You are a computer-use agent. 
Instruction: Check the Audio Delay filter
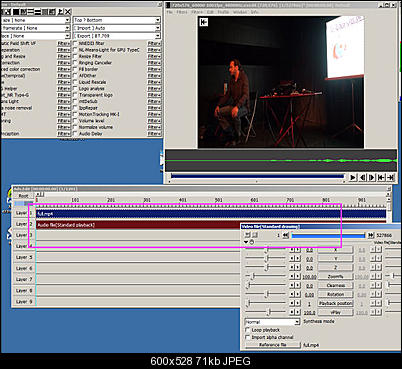pos(75,134)
